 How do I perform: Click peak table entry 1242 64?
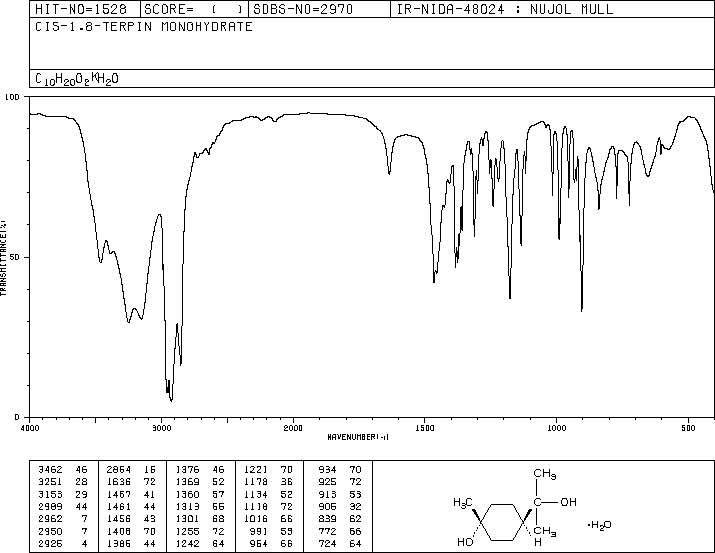coord(200,543)
